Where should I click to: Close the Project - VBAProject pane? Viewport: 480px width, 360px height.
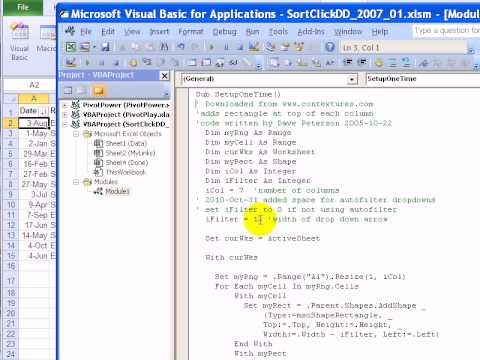[x=164, y=76]
